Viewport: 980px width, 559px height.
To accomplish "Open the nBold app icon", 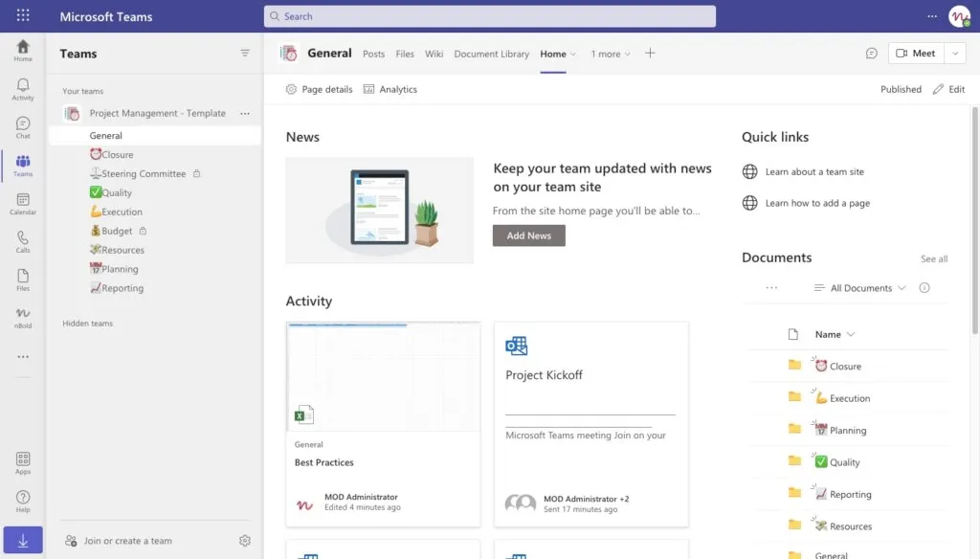I will [23, 318].
